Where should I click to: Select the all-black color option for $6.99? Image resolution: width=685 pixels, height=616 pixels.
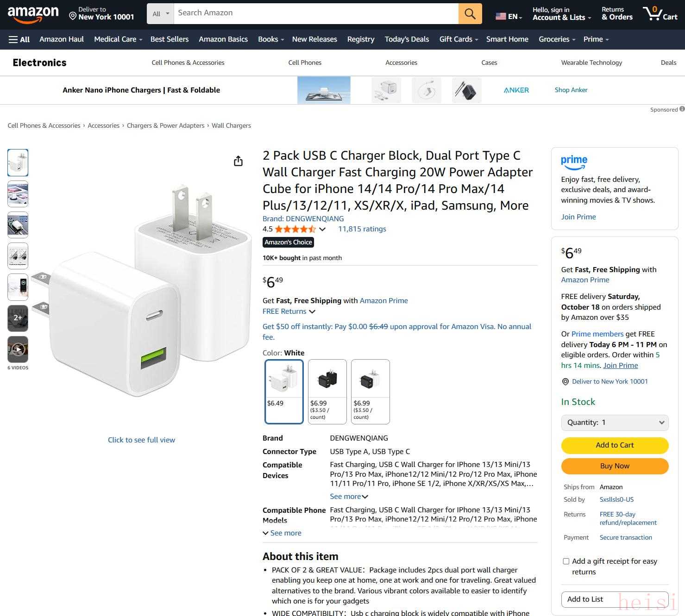(x=327, y=391)
